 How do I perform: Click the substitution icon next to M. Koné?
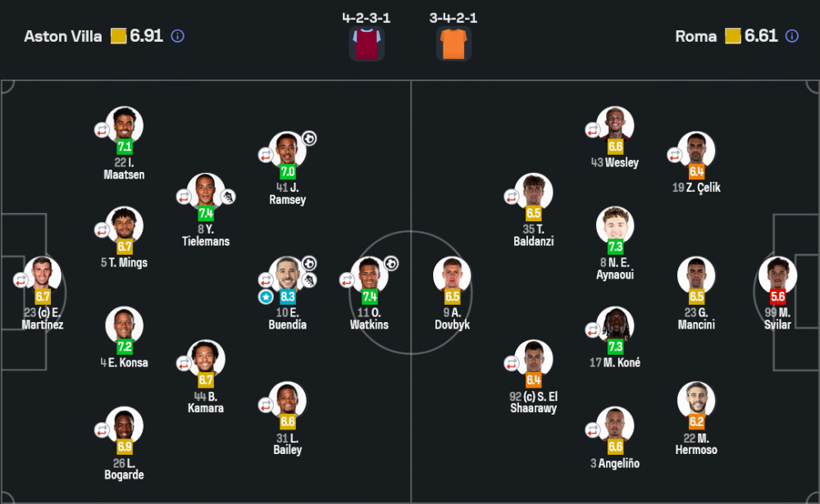(x=593, y=330)
